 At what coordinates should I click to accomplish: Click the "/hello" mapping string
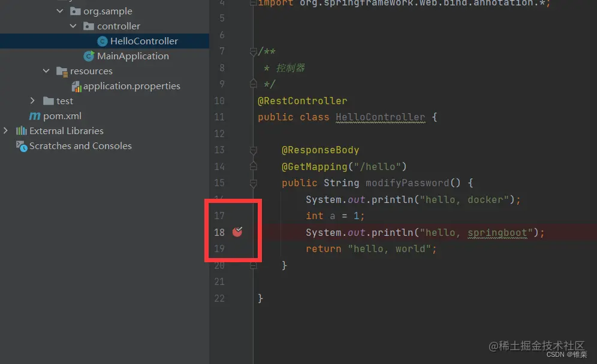point(377,166)
